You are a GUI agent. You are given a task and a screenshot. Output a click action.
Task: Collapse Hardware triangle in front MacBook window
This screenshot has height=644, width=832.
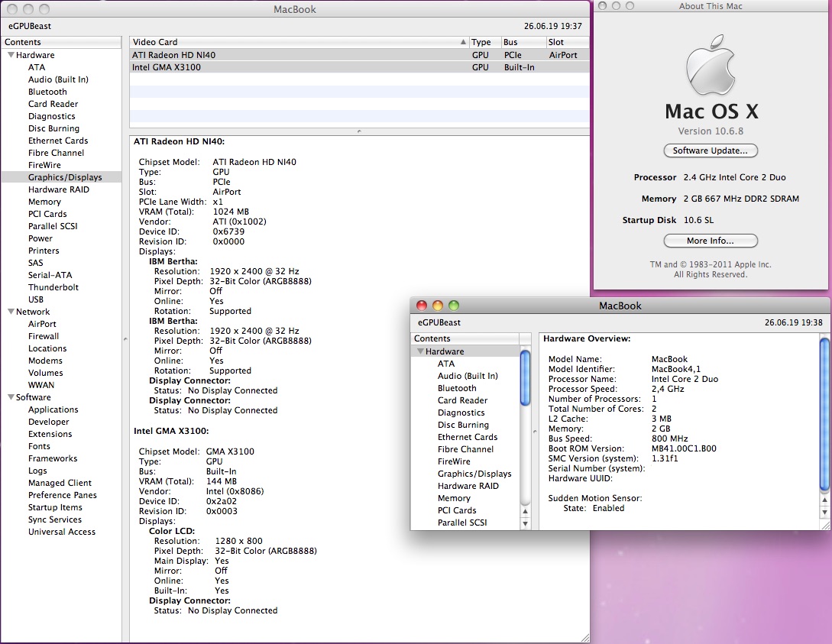pos(420,351)
